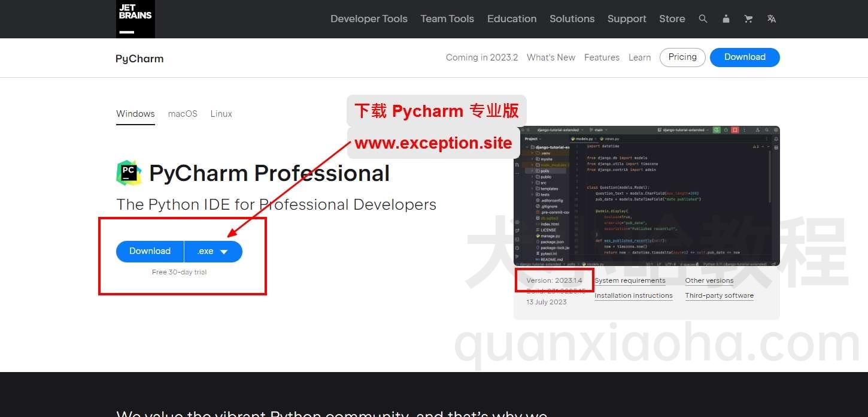The image size is (868, 417).
Task: Click the 13 July 2023 release date
Action: [x=546, y=302]
